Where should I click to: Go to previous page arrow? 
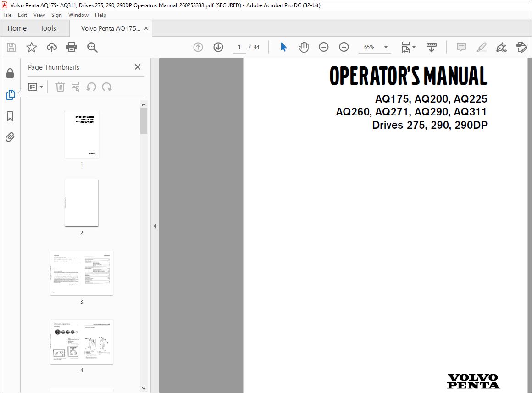(x=198, y=47)
